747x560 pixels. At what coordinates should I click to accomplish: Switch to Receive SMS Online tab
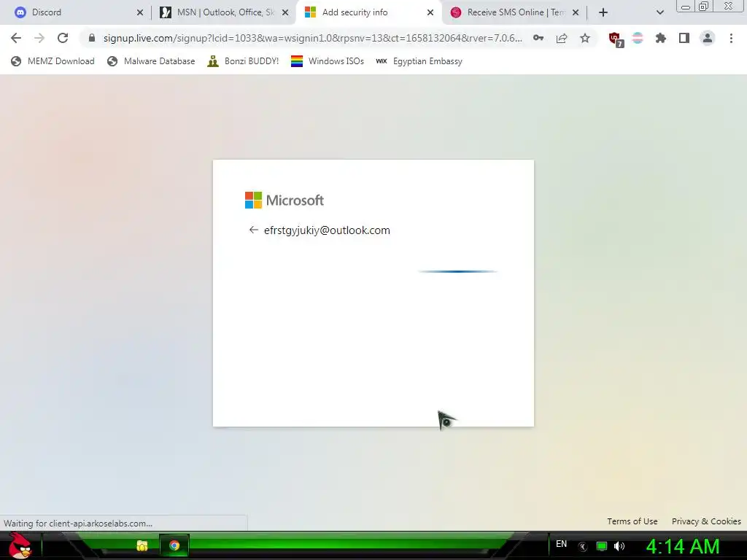tap(516, 12)
